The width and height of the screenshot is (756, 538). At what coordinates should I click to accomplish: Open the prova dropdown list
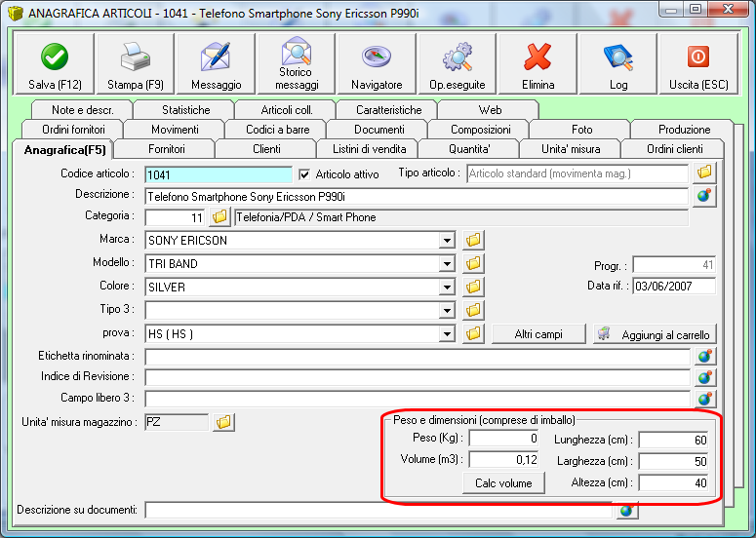click(447, 333)
